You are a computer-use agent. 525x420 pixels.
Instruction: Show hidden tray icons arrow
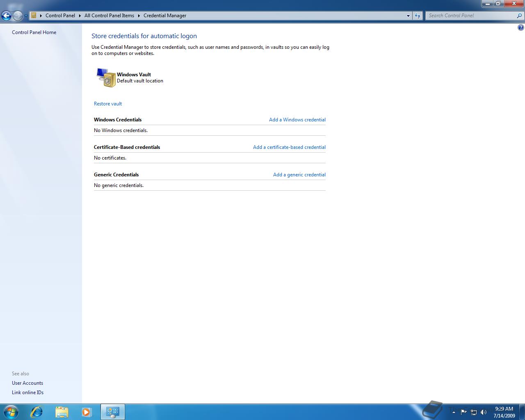point(454,412)
